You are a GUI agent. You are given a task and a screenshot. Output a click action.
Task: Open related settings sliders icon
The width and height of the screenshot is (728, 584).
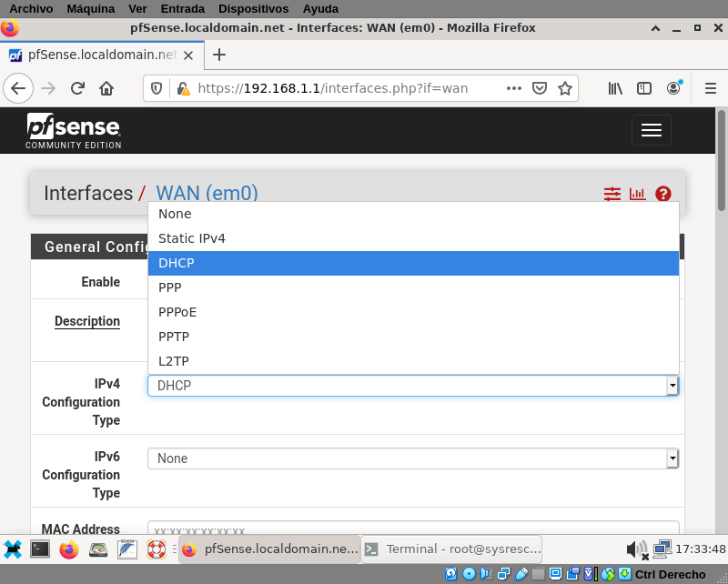(x=612, y=194)
